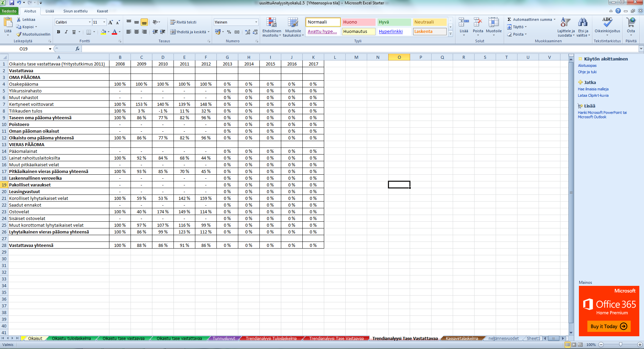Click the Osta shopping cart icon
Image resolution: width=644 pixels, height=349 pixels.
pyautogui.click(x=631, y=23)
